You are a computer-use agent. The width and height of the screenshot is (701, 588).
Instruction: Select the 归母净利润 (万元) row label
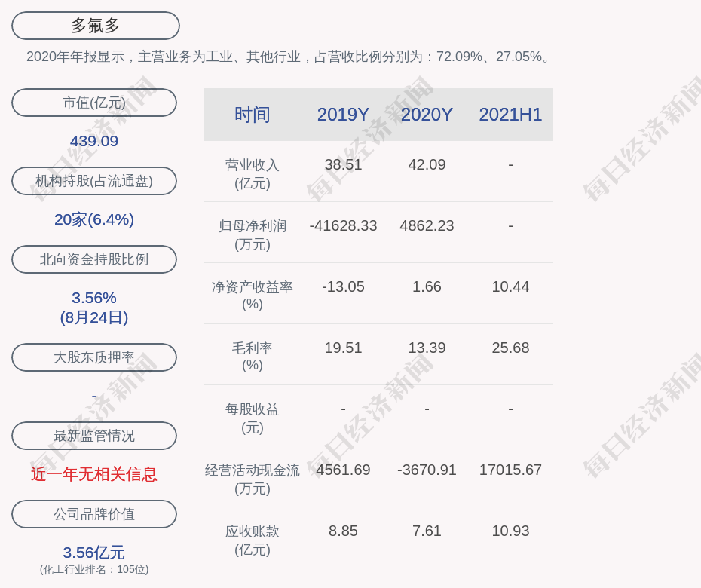pos(253,235)
